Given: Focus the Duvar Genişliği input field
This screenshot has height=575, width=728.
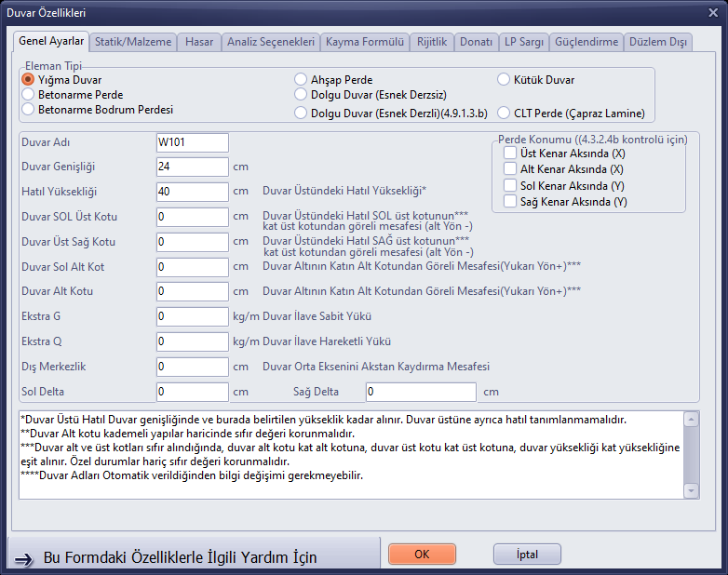Looking at the screenshot, I should (192, 167).
